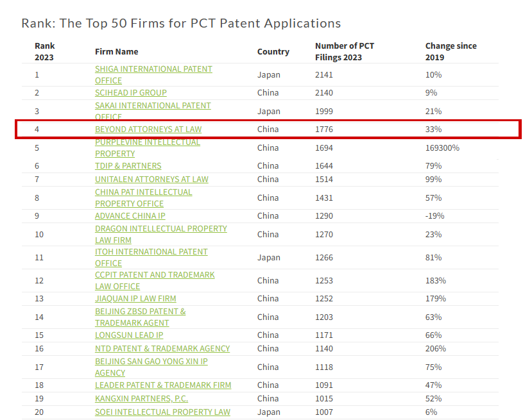Click China in the SCIHEAD IP GROUP row
Image resolution: width=532 pixels, height=420 pixels.
pyautogui.click(x=268, y=93)
